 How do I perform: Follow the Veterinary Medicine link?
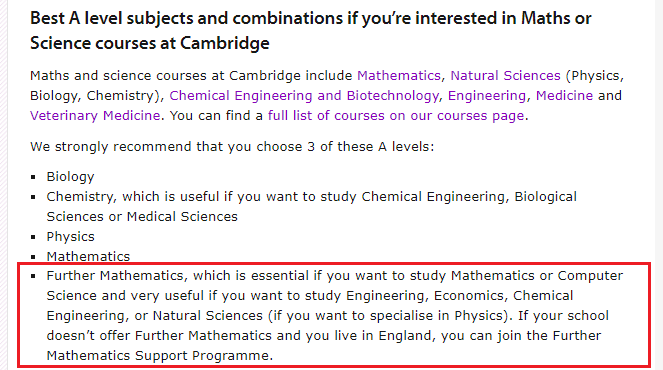click(95, 116)
